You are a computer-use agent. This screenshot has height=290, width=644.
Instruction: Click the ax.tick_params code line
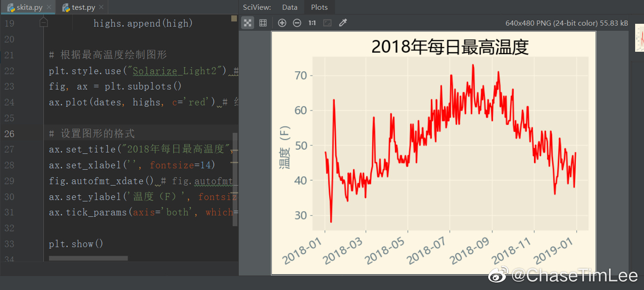tap(144, 212)
